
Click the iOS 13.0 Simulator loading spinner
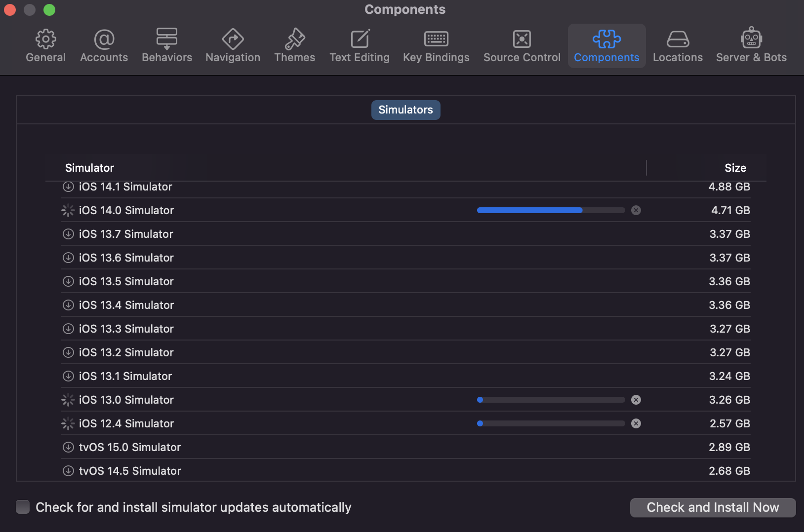pos(68,400)
